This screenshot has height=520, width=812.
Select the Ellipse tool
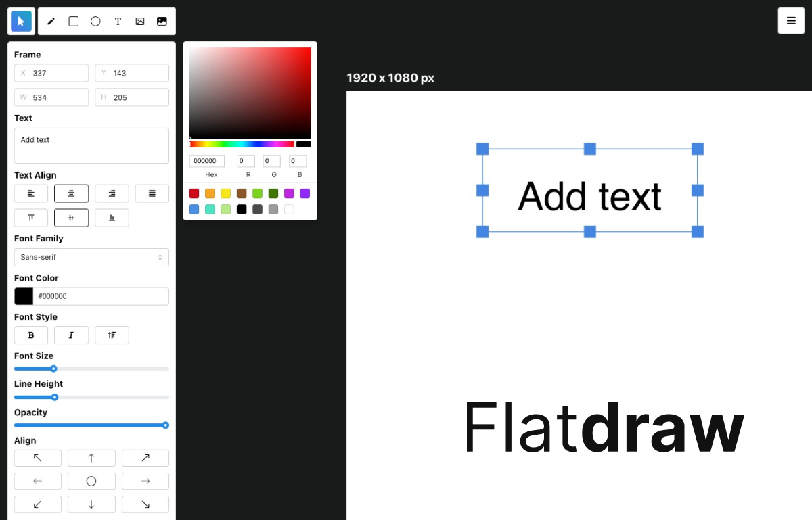point(95,21)
